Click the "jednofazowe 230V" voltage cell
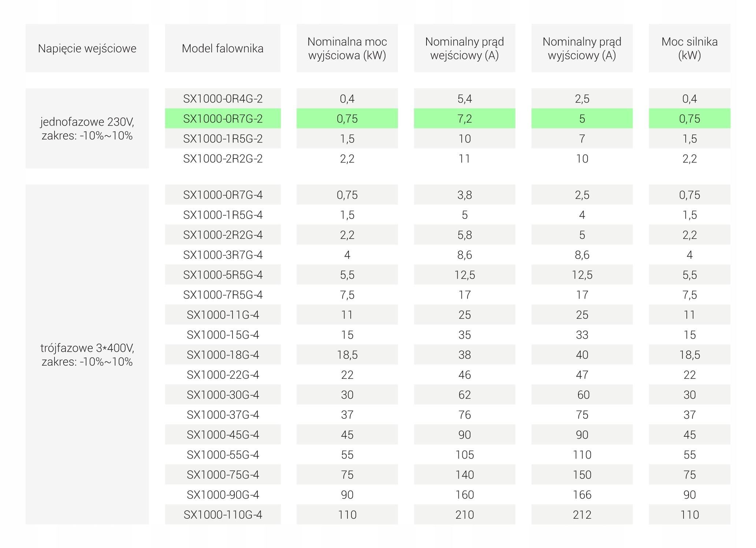The height and width of the screenshot is (548, 756). tap(87, 128)
